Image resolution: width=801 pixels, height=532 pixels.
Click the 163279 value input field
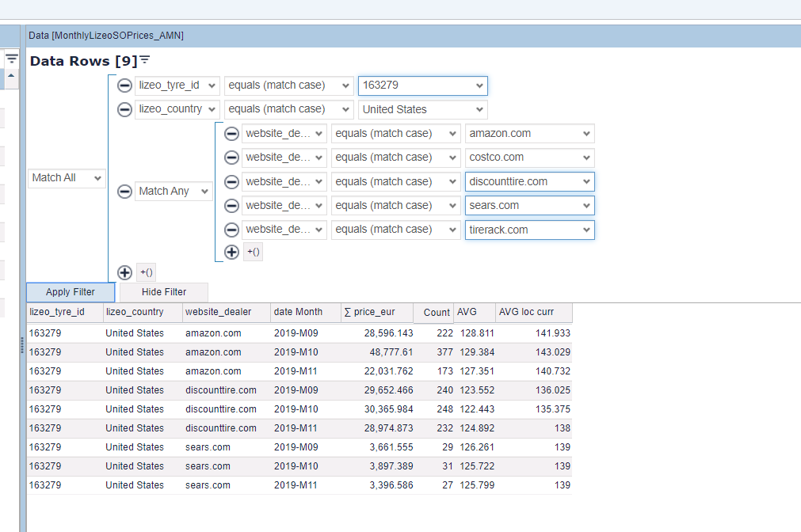(x=415, y=85)
